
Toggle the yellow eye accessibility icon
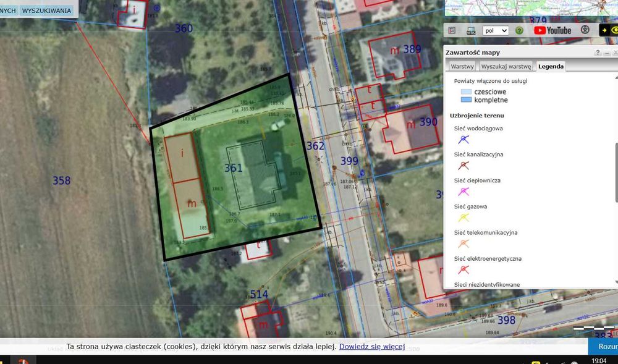[x=614, y=30]
